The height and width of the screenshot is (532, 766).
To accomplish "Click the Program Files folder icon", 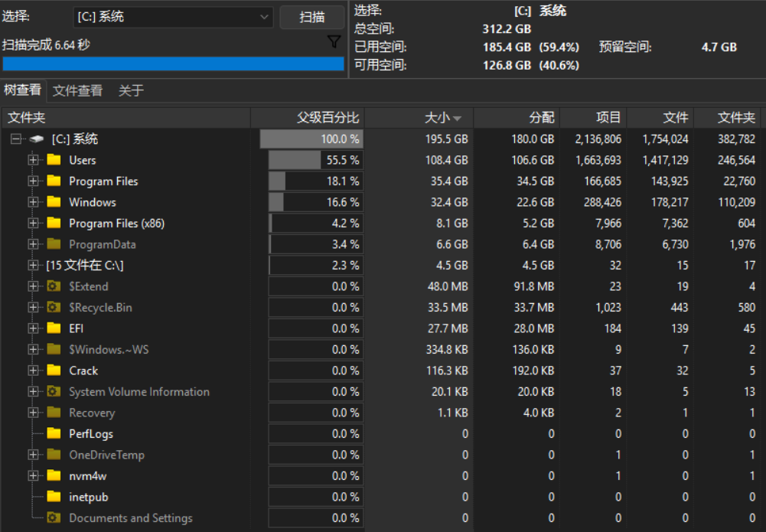I will click(x=54, y=181).
